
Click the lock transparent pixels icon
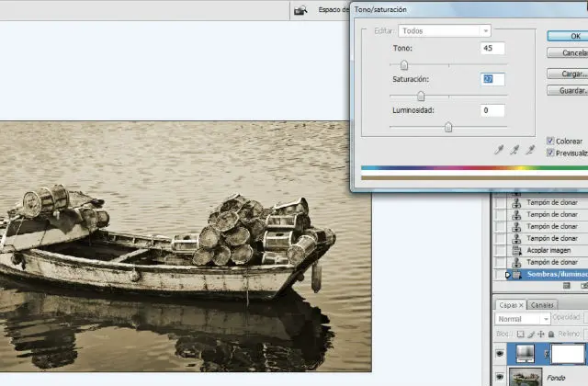pos(520,334)
